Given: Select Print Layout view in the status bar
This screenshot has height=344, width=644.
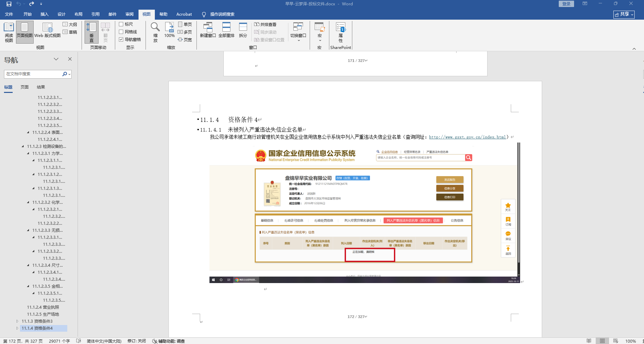Looking at the screenshot, I should pyautogui.click(x=602, y=341).
